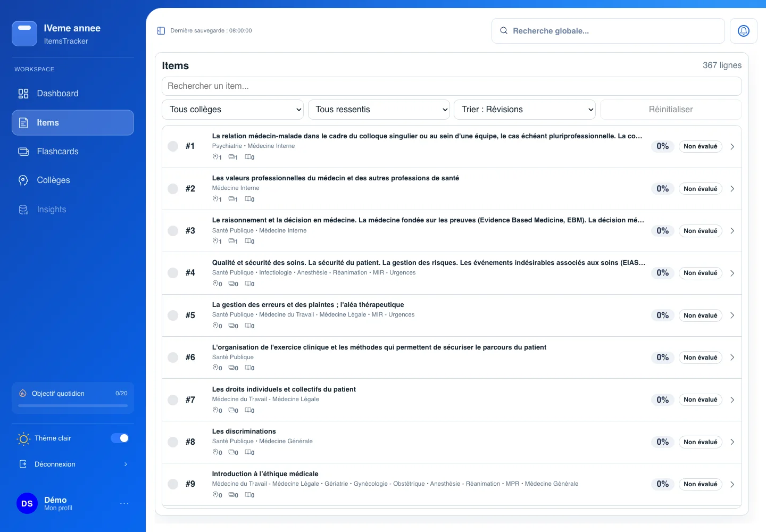
Task: Click the Réinitialiser button
Action: [x=671, y=110]
